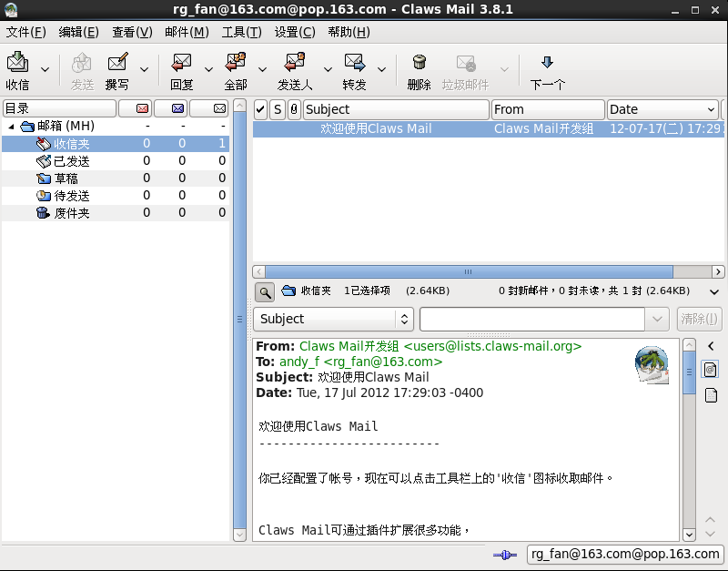Toggle the message view expander chevron
This screenshot has width=728, height=571.
pos(714,291)
